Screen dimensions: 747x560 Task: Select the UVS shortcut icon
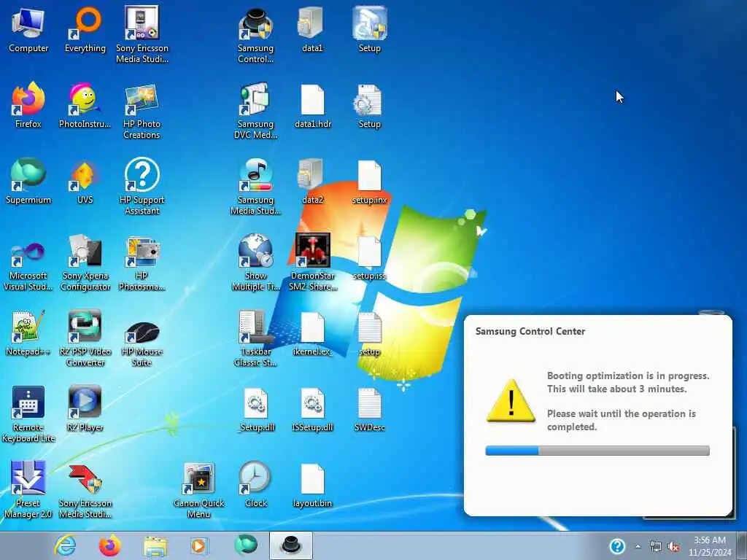[85, 181]
